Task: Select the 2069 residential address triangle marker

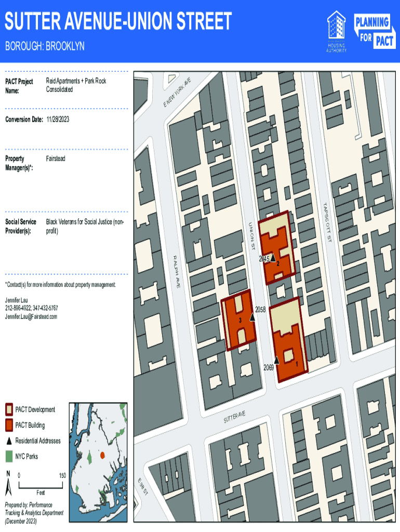Action: (x=277, y=360)
